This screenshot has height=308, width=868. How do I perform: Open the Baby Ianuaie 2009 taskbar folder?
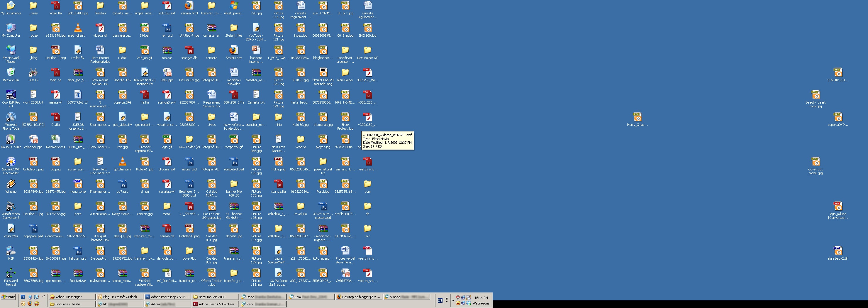click(215, 297)
